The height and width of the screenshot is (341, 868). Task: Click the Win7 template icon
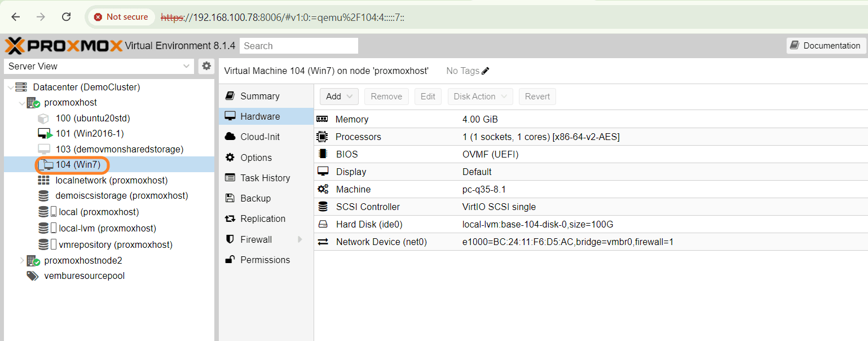coord(46,165)
